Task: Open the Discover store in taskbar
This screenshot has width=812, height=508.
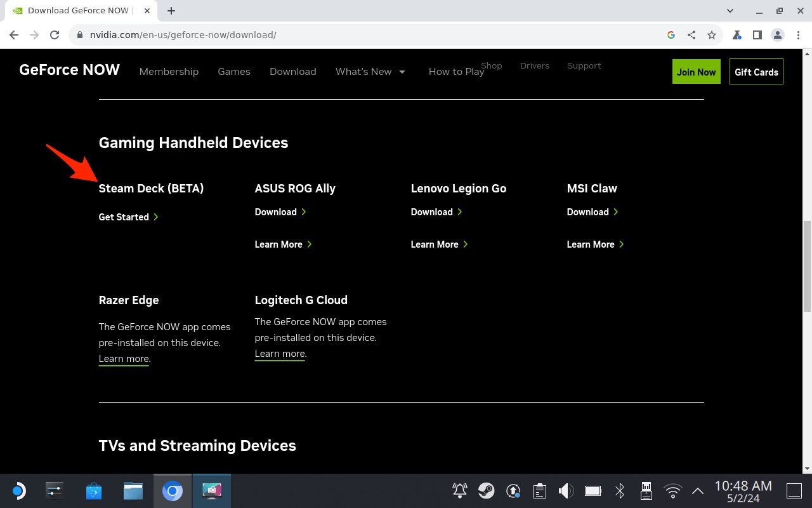Action: 94,491
